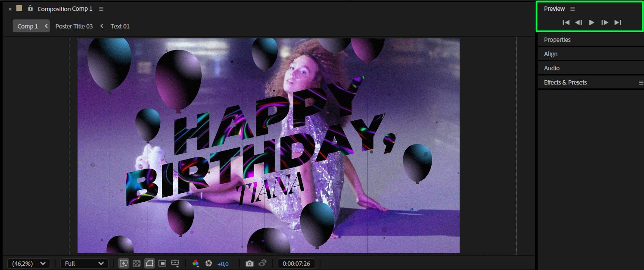Open the Effects & Presets panel
644x270 pixels.
[565, 82]
